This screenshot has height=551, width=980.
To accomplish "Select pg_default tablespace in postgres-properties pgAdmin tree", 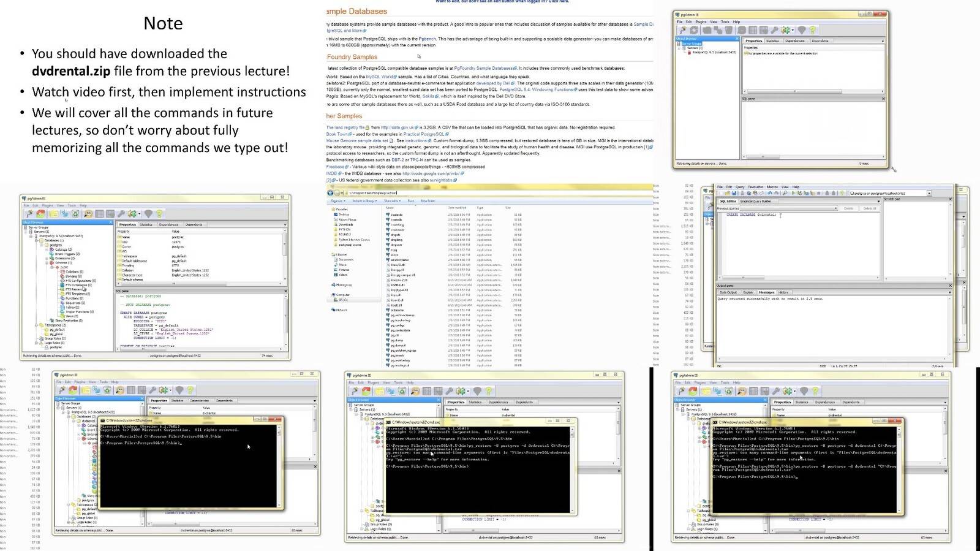I will pyautogui.click(x=58, y=330).
